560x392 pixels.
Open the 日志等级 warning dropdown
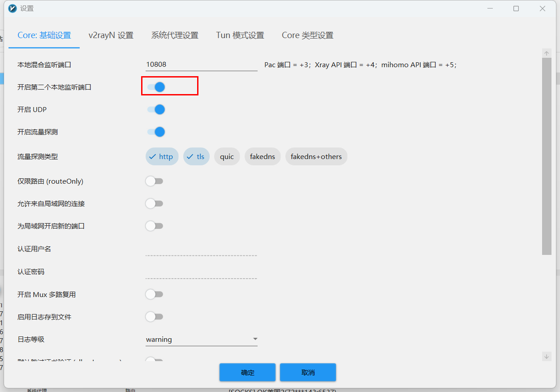[x=202, y=340]
